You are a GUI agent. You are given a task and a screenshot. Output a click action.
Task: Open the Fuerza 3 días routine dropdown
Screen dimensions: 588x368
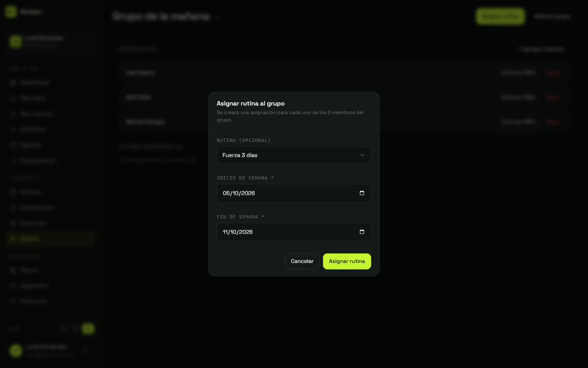[294, 155]
